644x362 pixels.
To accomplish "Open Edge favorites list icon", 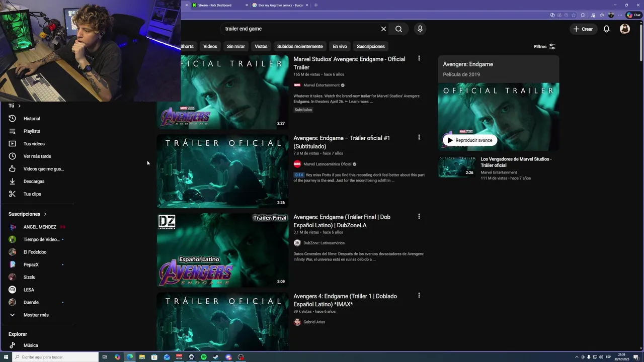I will pyautogui.click(x=602, y=15).
